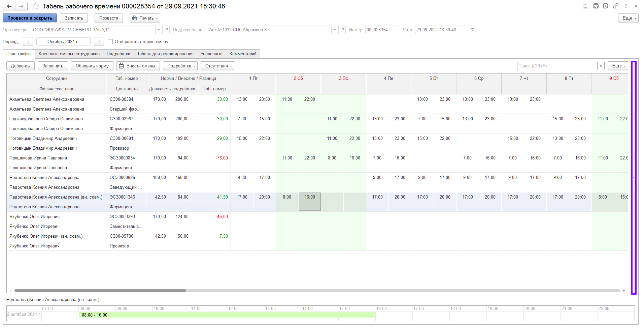Focus the Поиск (Ctrl+F) search field
Screen dimensions: 644x328
point(557,66)
